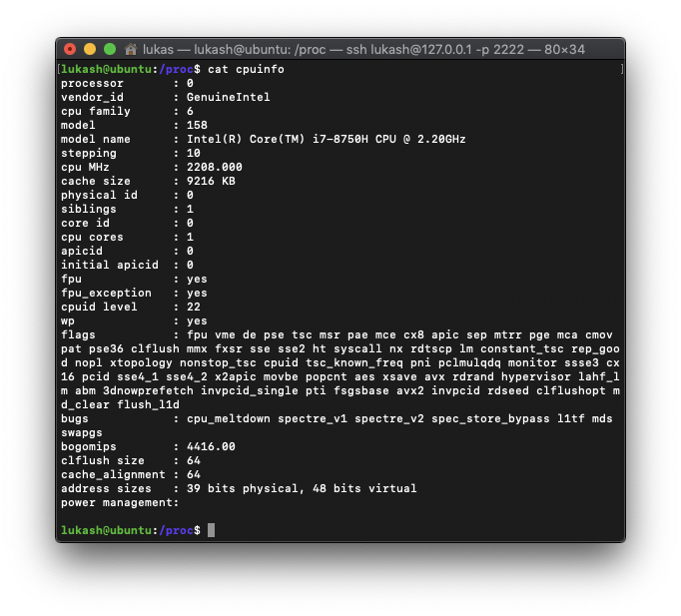The height and width of the screenshot is (616, 681).
Task: Click the 'stepping' label
Action: coord(89,153)
